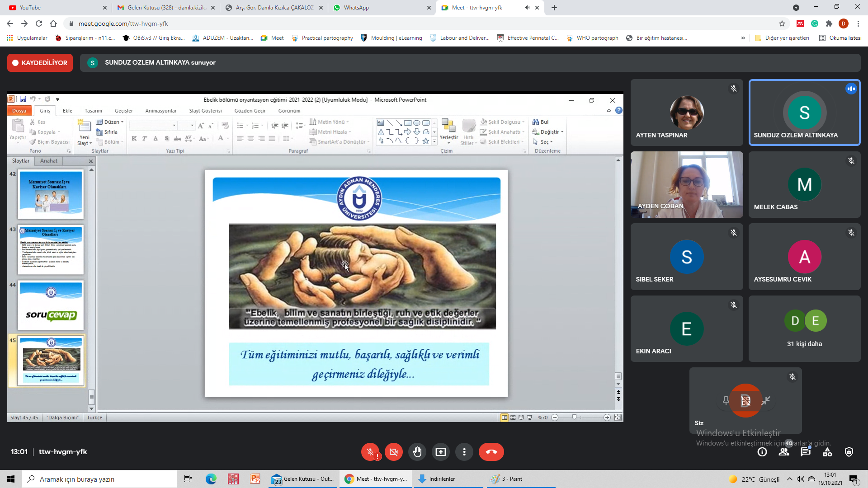Open Meet chat panel
Image resolution: width=868 pixels, height=488 pixels.
pyautogui.click(x=805, y=452)
